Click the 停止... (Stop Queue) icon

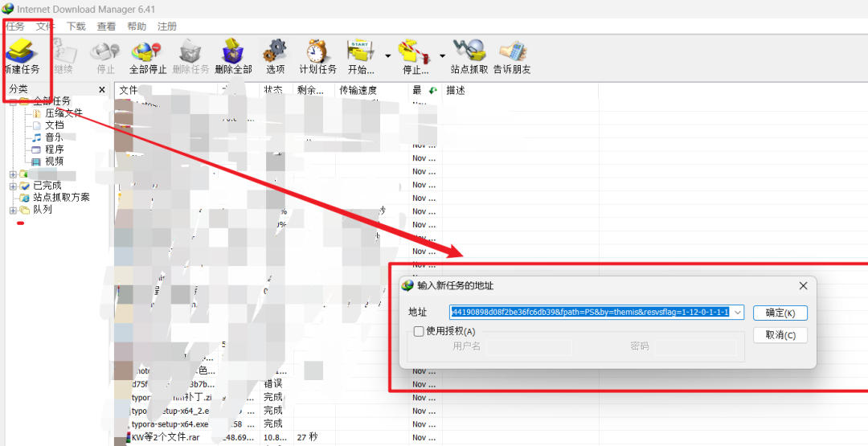click(415, 51)
